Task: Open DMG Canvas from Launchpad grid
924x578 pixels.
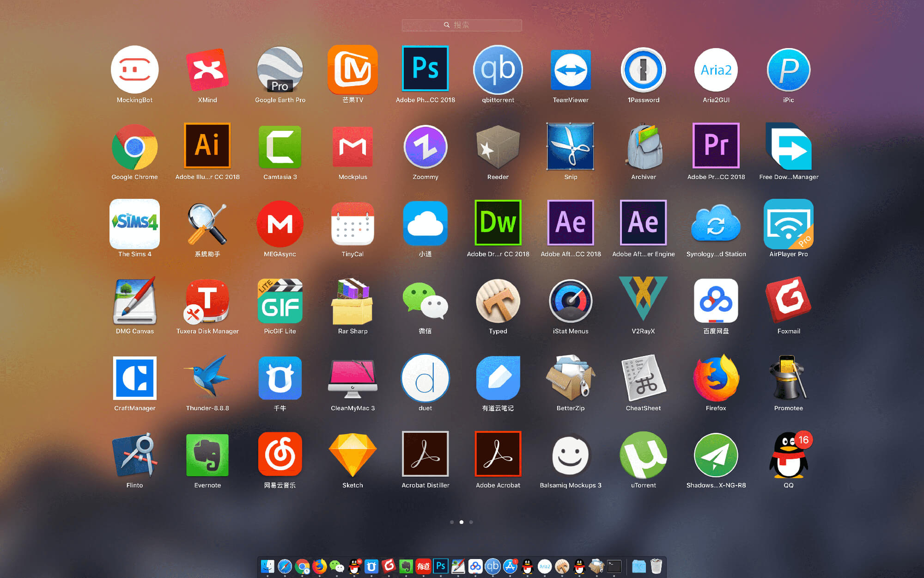Action: 134,301
